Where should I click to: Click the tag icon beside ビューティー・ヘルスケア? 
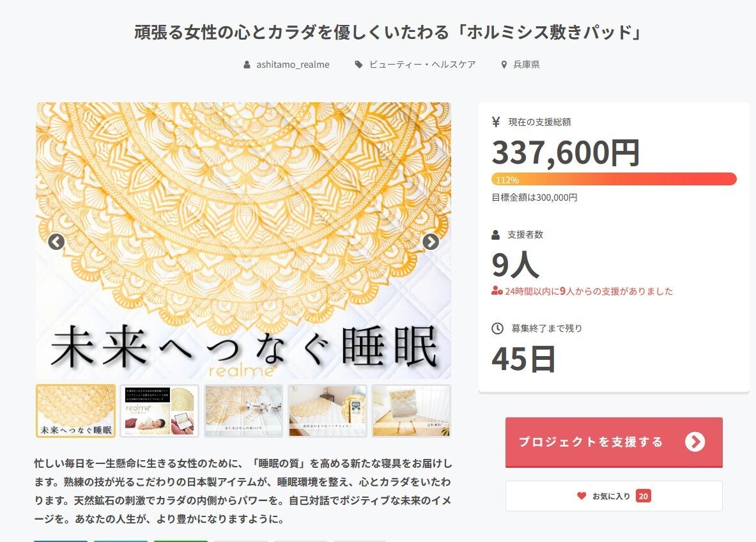coord(359,65)
